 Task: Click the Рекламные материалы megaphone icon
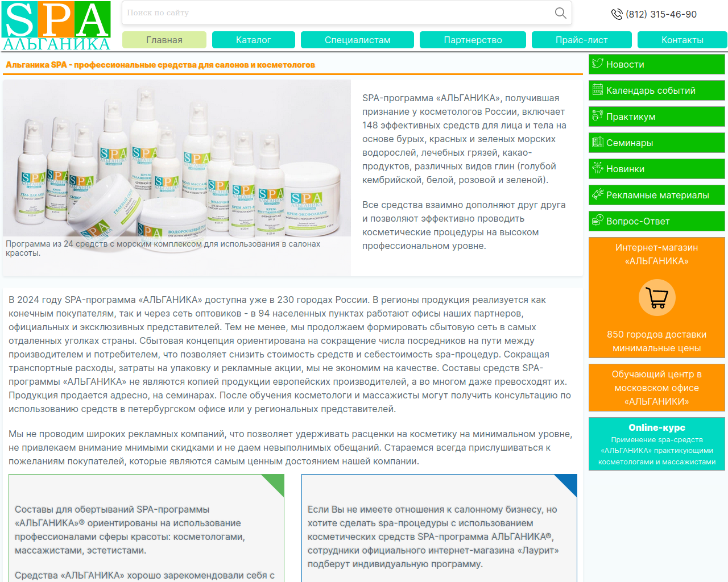[597, 194]
